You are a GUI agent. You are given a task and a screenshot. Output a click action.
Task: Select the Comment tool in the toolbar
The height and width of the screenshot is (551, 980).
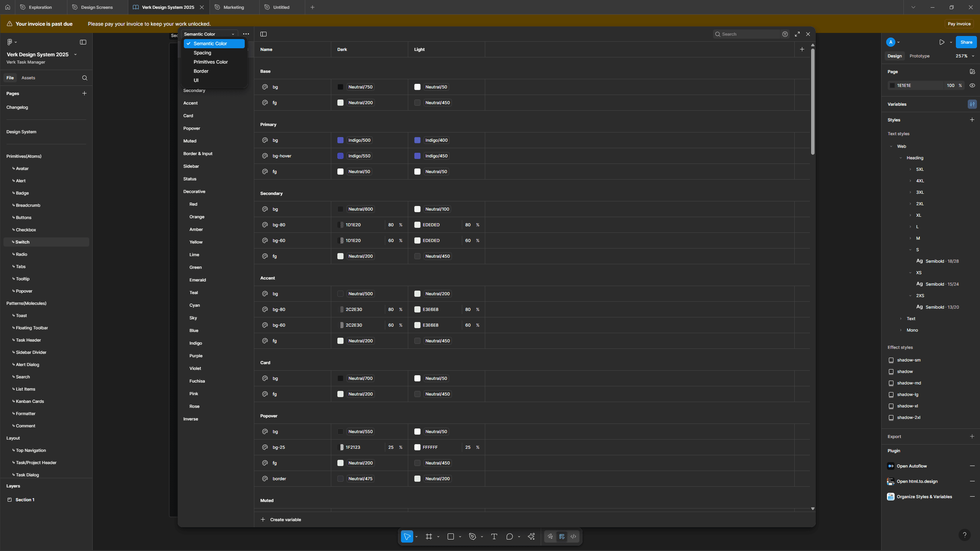click(x=509, y=536)
